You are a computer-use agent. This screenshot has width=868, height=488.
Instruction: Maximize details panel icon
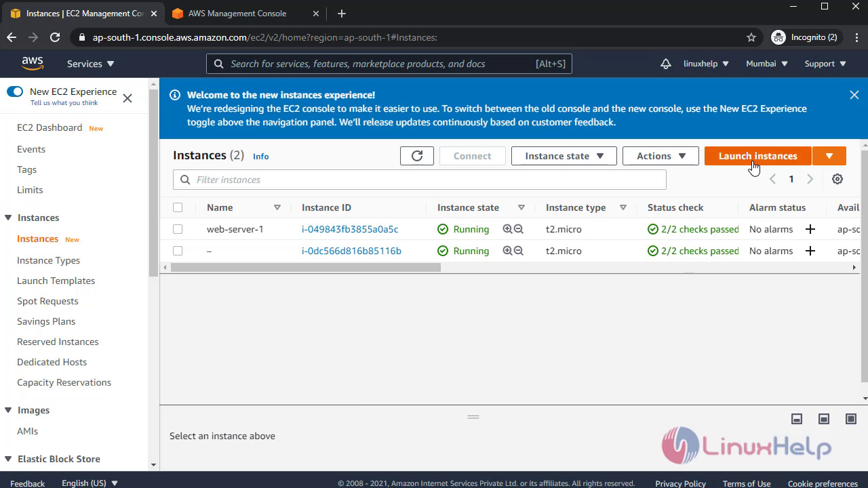pos(851,419)
